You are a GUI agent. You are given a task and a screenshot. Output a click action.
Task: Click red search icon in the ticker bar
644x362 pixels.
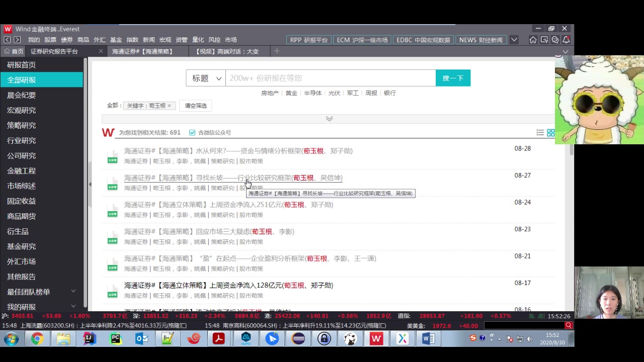click(569, 325)
